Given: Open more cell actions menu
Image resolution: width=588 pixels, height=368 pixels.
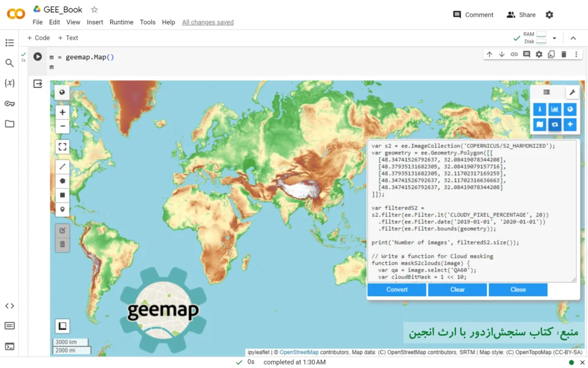Looking at the screenshot, I should coord(576,55).
